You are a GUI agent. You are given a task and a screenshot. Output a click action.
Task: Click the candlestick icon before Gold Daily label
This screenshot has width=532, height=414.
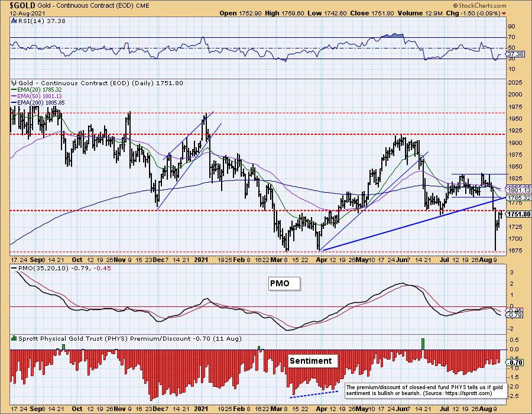point(14,83)
